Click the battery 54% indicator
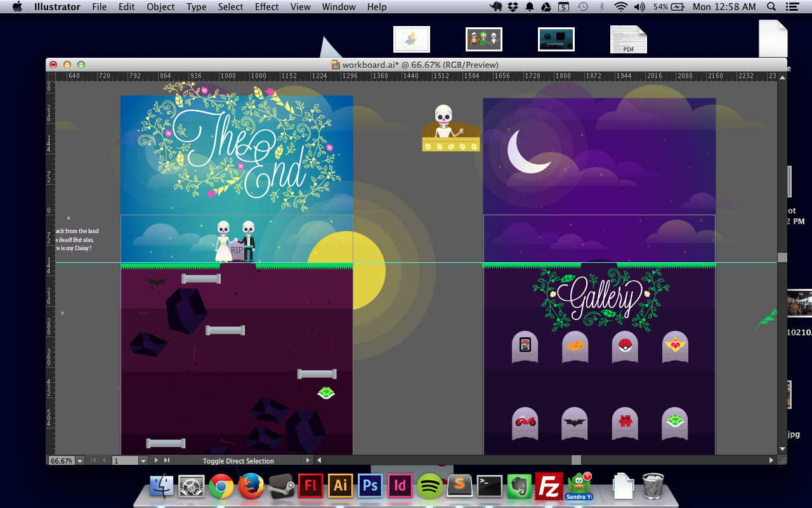 (669, 7)
